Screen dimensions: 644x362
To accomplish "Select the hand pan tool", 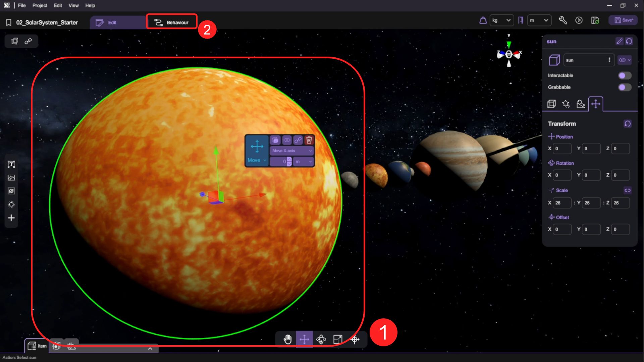I will point(287,339).
